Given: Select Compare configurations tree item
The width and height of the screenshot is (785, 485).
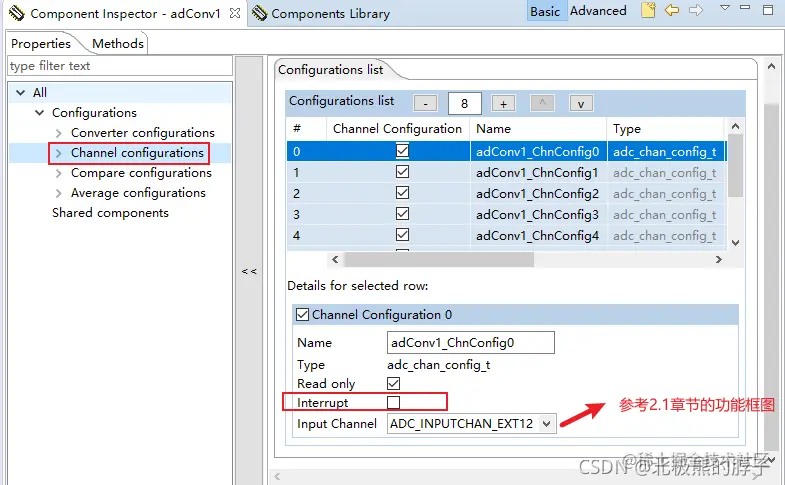Looking at the screenshot, I should pyautogui.click(x=141, y=173).
